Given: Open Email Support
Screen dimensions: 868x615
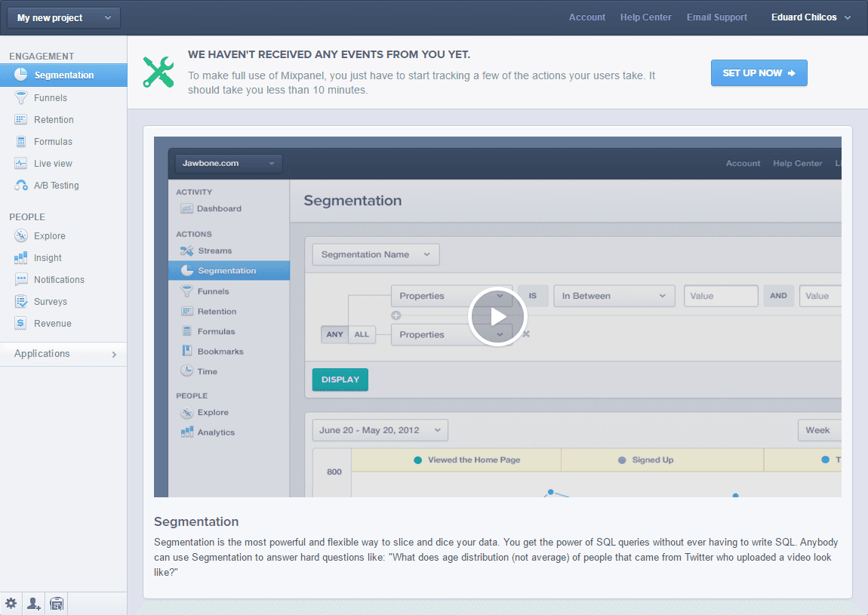Looking at the screenshot, I should (x=716, y=17).
